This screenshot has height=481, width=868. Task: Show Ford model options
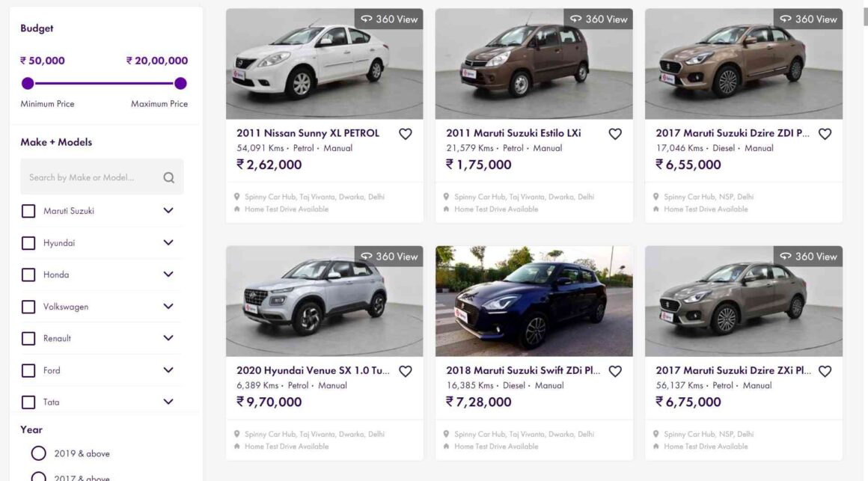[x=168, y=370]
